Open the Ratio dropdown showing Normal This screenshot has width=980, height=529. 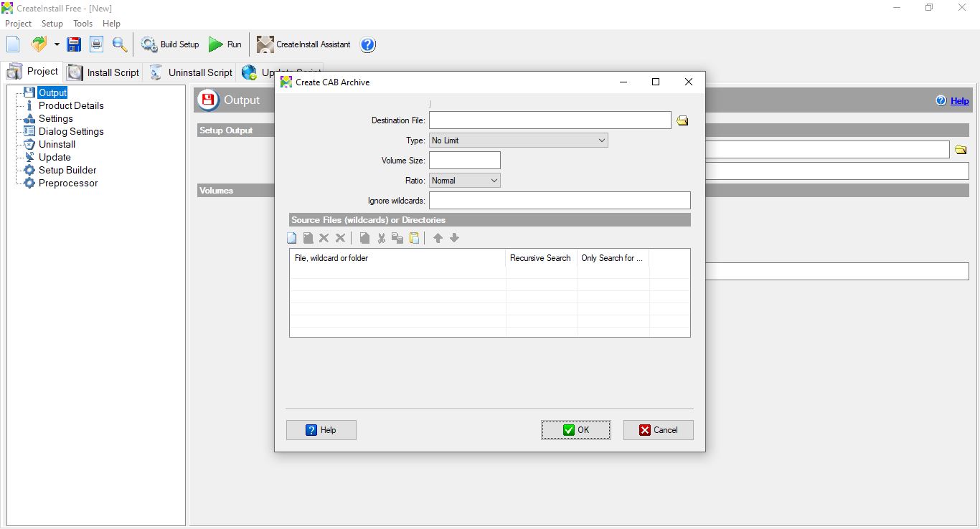(x=465, y=181)
